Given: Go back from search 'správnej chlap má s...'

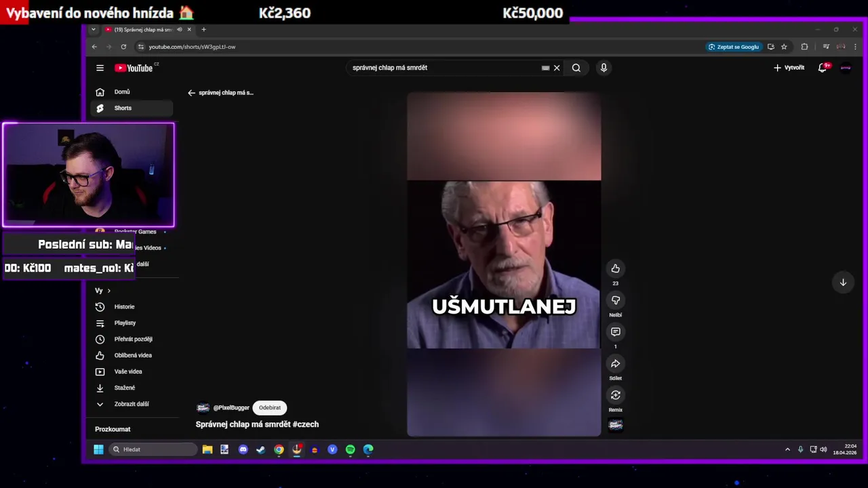Looking at the screenshot, I should click(x=191, y=93).
